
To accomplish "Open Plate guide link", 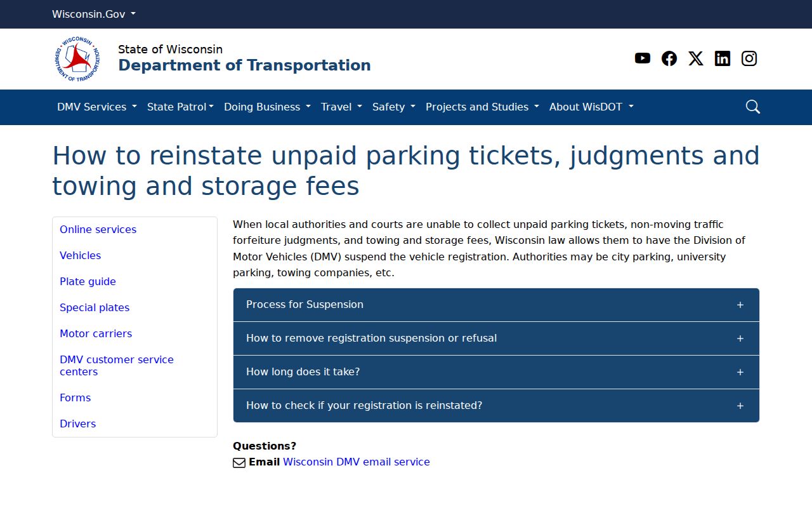I will click(88, 282).
